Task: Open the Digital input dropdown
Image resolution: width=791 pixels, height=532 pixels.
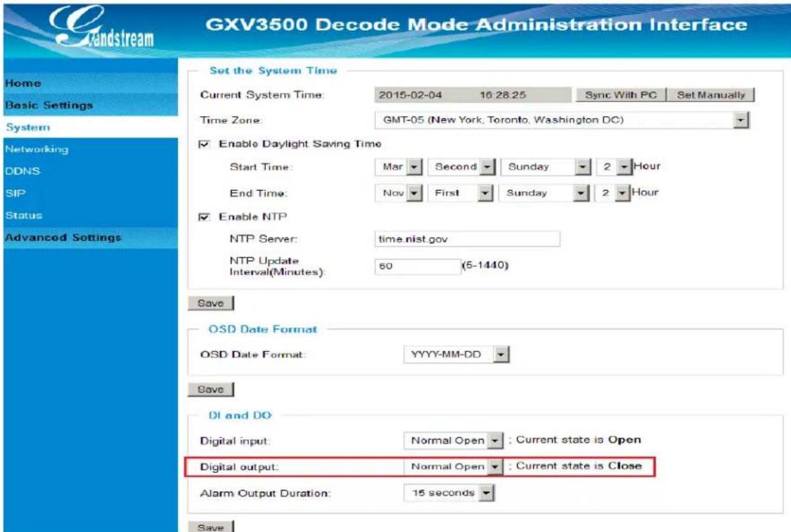Action: pos(454,441)
